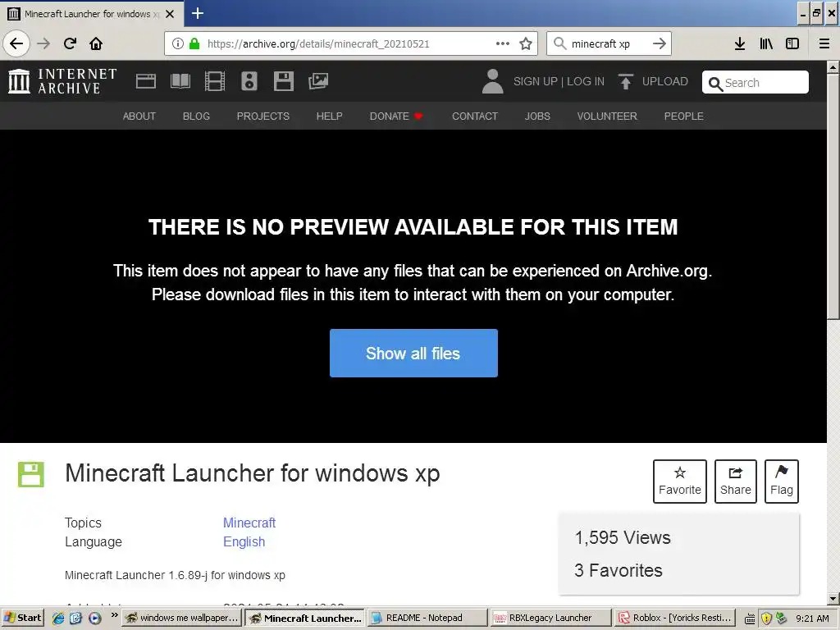
Task: Focus the Internet Archive Search box
Action: click(756, 83)
